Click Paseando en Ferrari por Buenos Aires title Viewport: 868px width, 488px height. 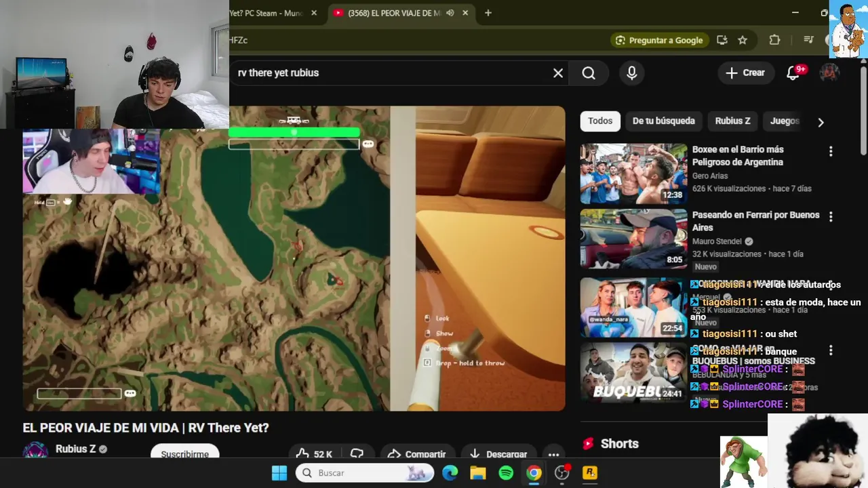click(x=755, y=221)
